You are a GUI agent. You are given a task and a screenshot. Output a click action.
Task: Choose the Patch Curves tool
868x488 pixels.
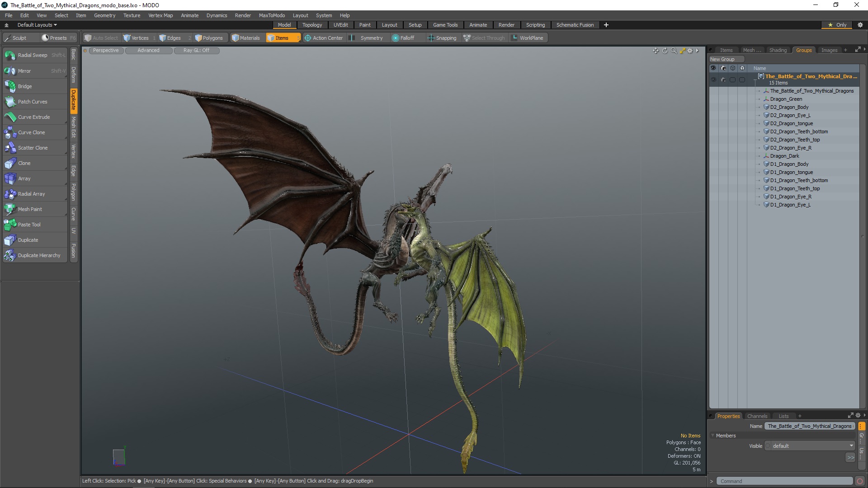tap(35, 102)
